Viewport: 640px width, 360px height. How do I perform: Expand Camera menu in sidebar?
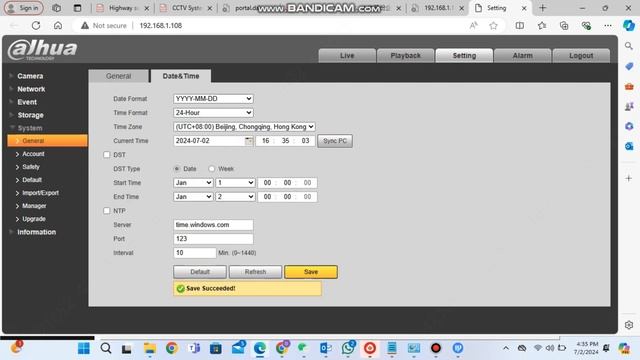[30, 76]
